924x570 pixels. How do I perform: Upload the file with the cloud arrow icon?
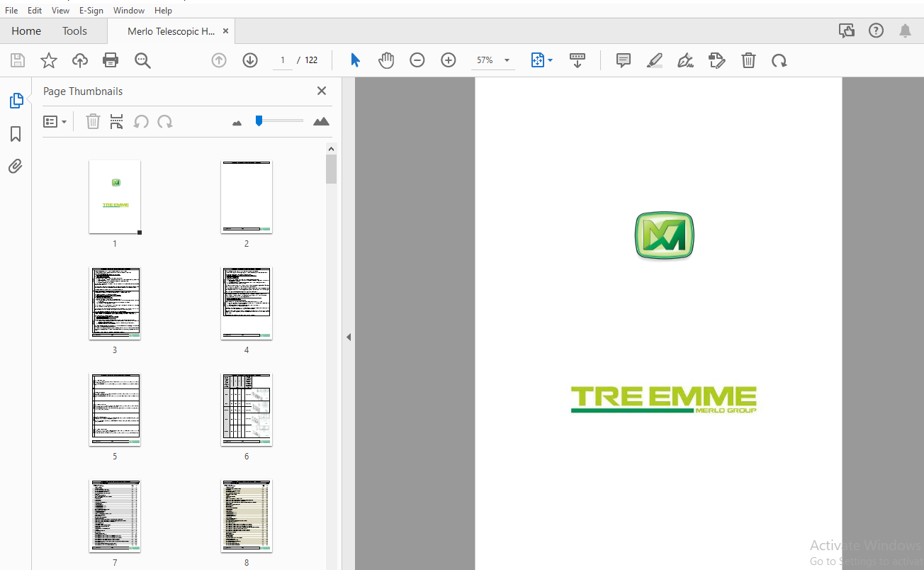pyautogui.click(x=80, y=60)
